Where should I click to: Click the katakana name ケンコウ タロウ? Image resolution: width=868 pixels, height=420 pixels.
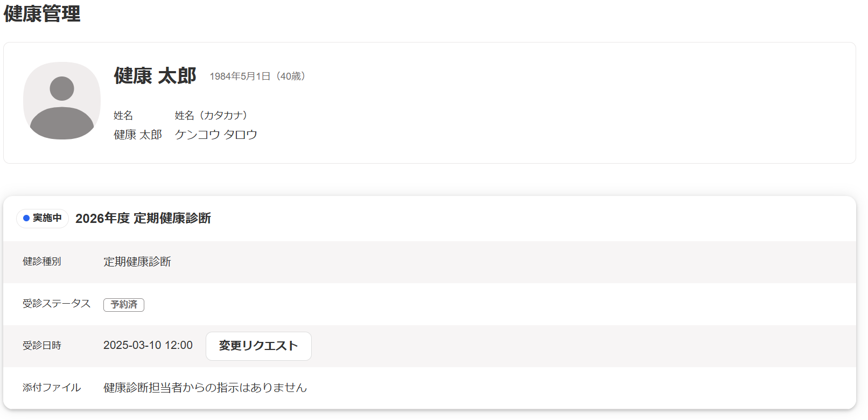(216, 135)
